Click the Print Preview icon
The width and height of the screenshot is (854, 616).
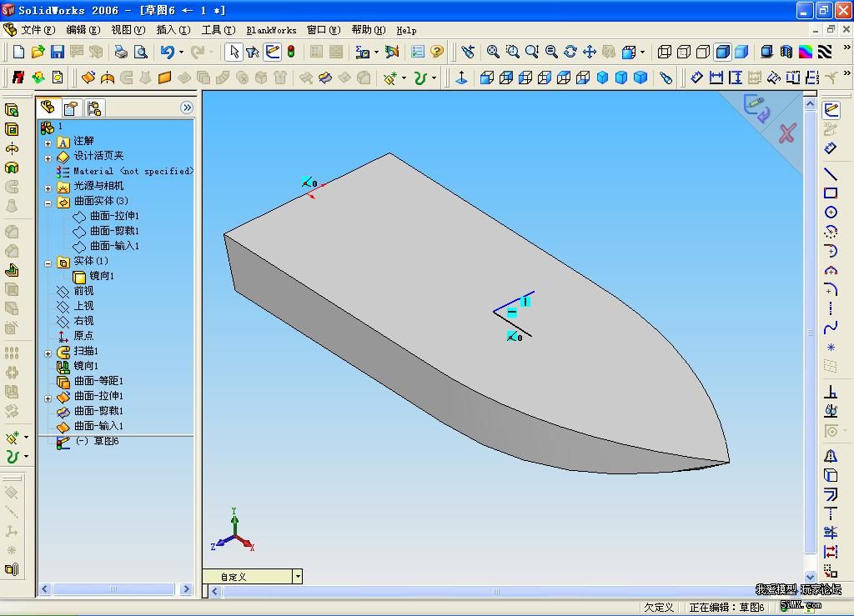pos(140,52)
